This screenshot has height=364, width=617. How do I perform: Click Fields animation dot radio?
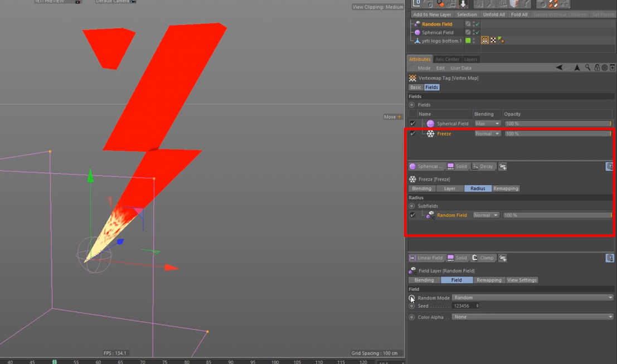click(411, 105)
